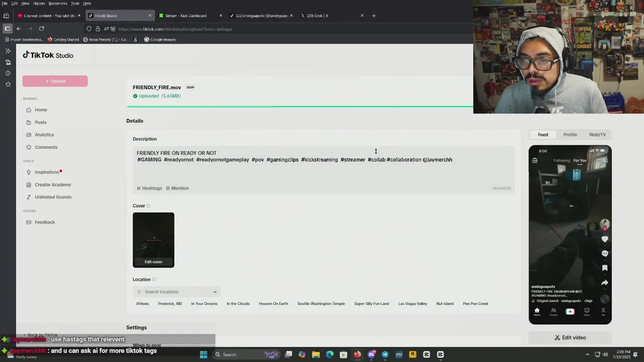Switch to Channel content YouTube Studio tab
This screenshot has width=644, height=362.
(48, 16)
